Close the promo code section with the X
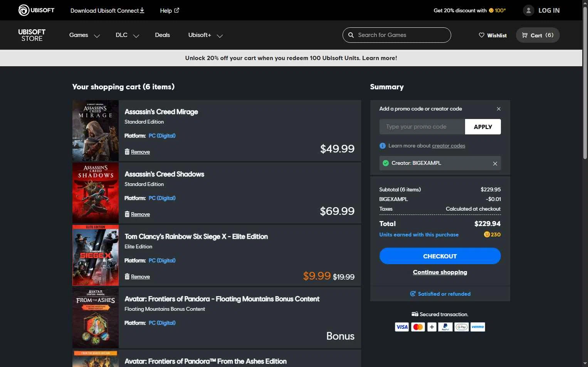The width and height of the screenshot is (588, 367). point(499,109)
